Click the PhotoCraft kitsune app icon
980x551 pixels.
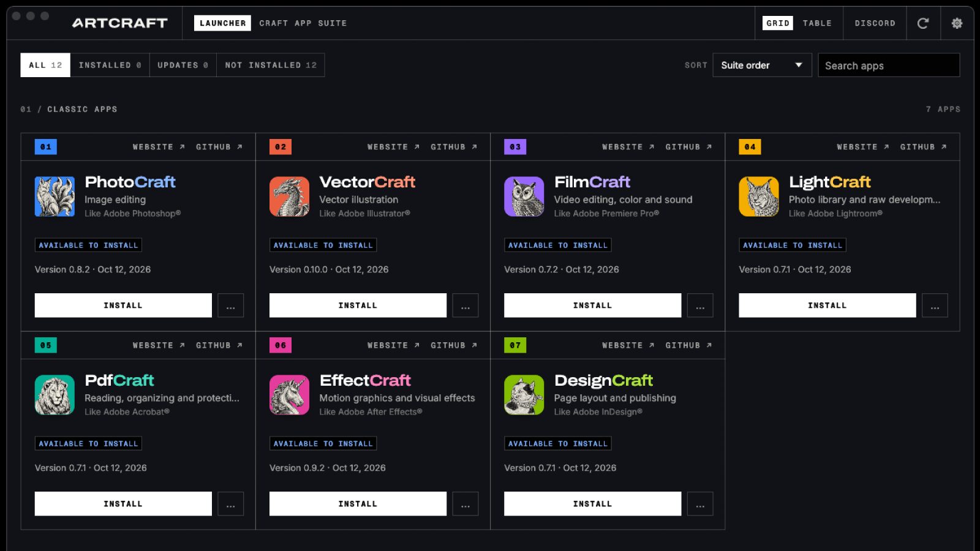pos(55,197)
